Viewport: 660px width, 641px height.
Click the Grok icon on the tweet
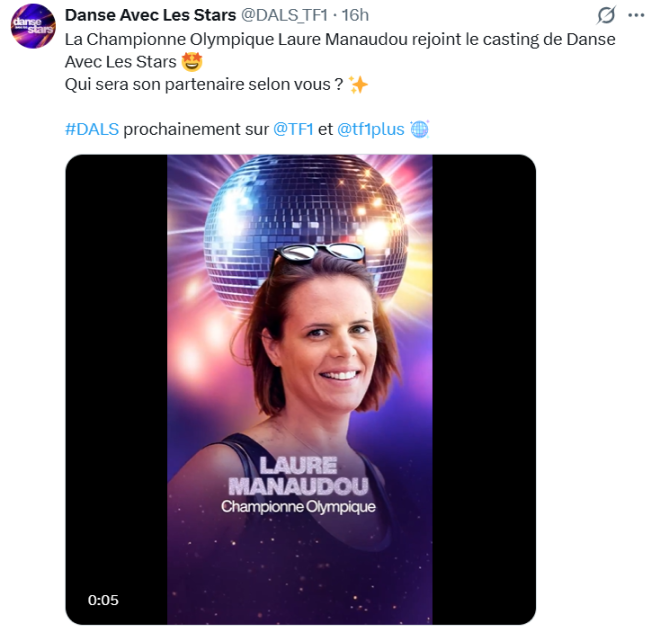pyautogui.click(x=606, y=15)
